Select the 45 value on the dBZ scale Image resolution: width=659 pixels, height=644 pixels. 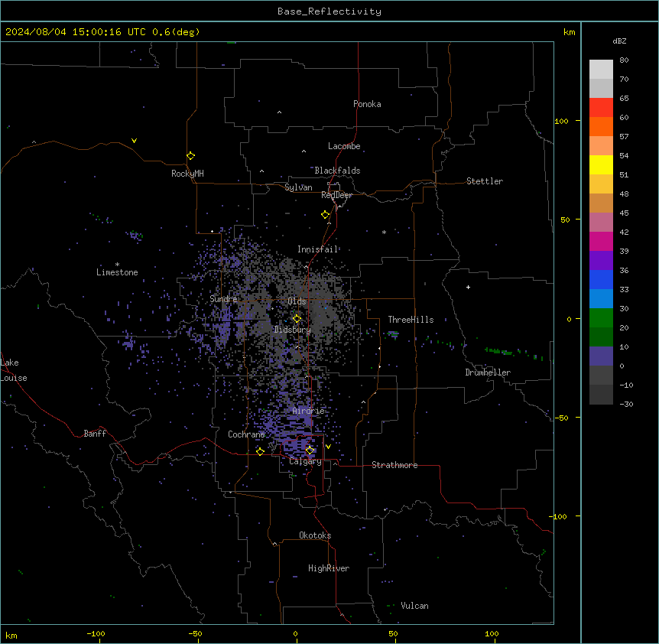624,213
